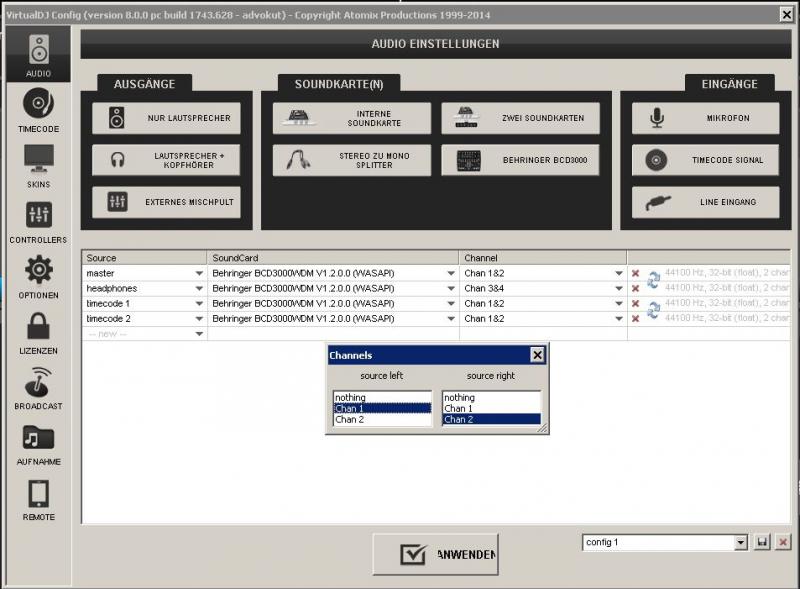Open the Chan 3&4 dropdown for headphones
The height and width of the screenshot is (589, 800).
pyautogui.click(x=619, y=288)
